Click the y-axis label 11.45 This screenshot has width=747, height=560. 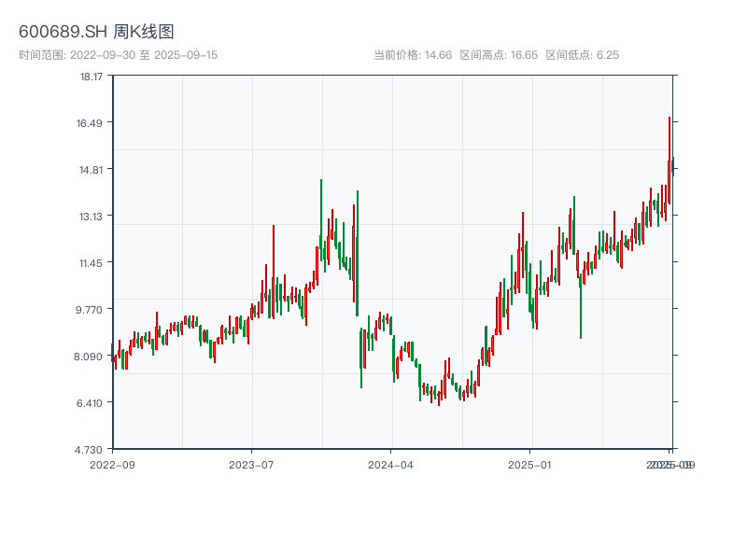tap(91, 263)
